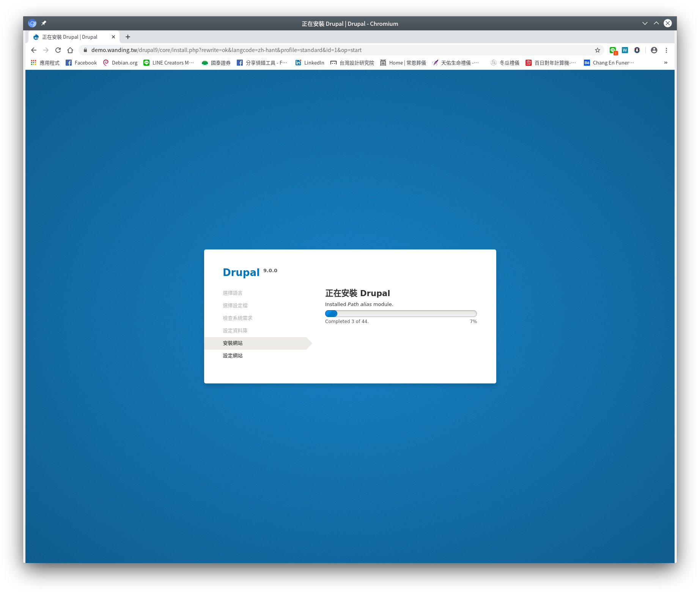Screen dimensions: 700x593
Task: Open LINE Creators Market bookmark
Action: [169, 63]
